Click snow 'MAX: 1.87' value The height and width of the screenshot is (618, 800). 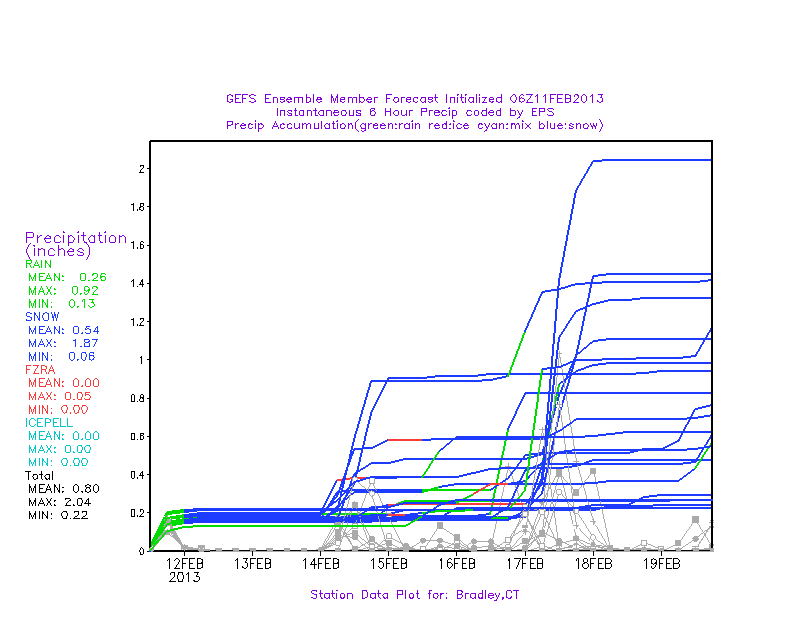point(63,343)
